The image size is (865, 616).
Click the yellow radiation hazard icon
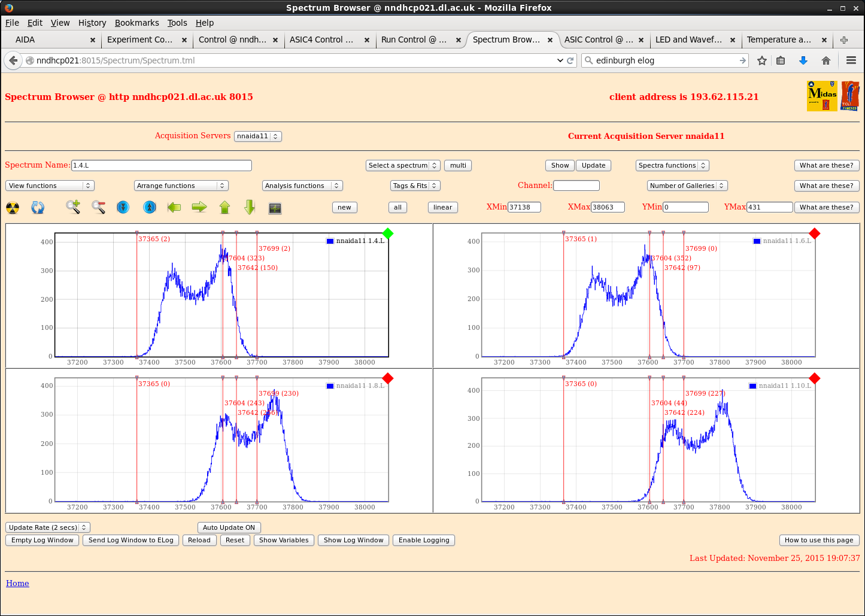click(13, 208)
